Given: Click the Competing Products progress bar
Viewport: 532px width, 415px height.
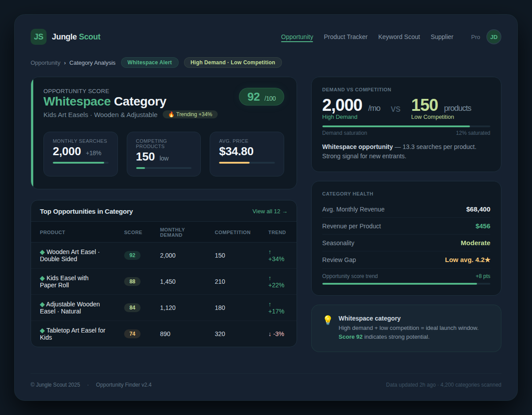Looking at the screenshot, I should point(164,168).
